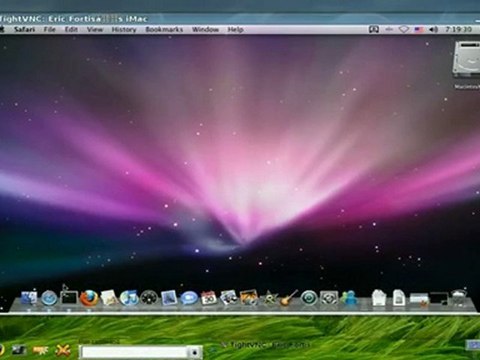Launch iMovie star icon in the Dock

[269, 298]
